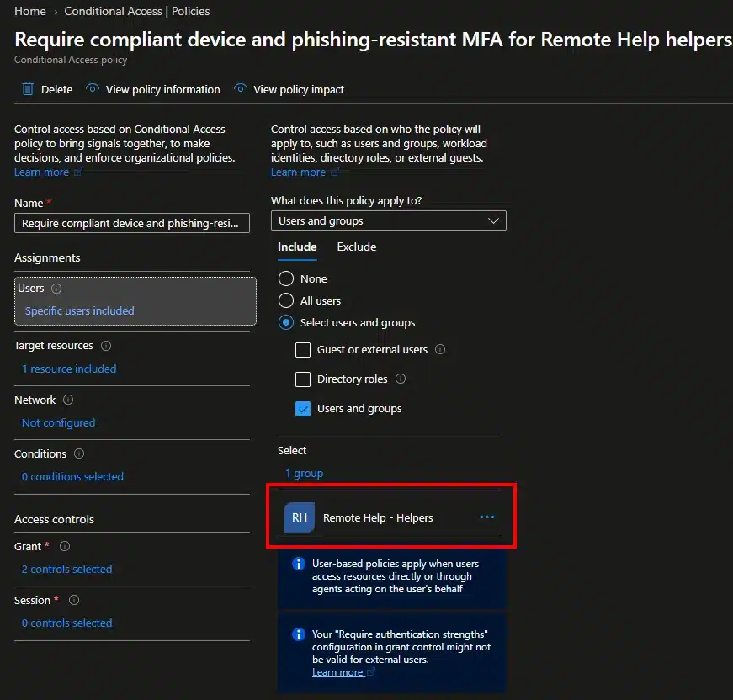Open the ellipsis menu for Remote Help - Helpers
Viewport: 733px width, 700px height.
tap(486, 517)
